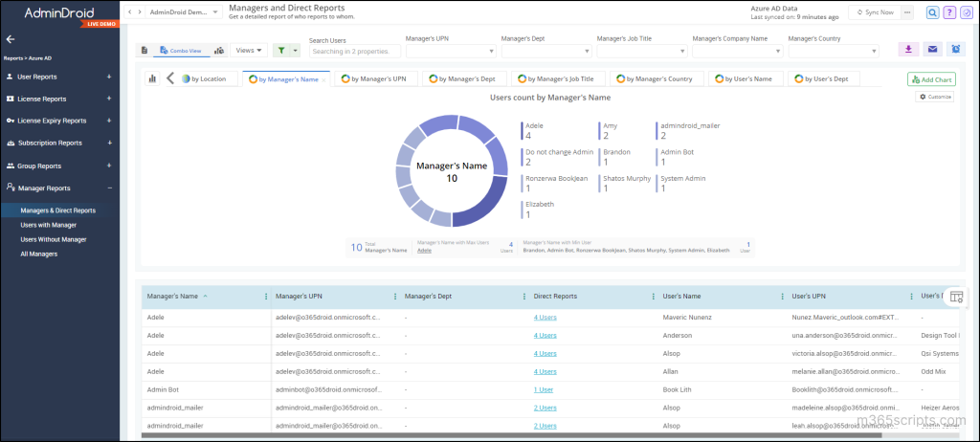Select the by Manager's Name tab
980x442 pixels.
coord(283,79)
